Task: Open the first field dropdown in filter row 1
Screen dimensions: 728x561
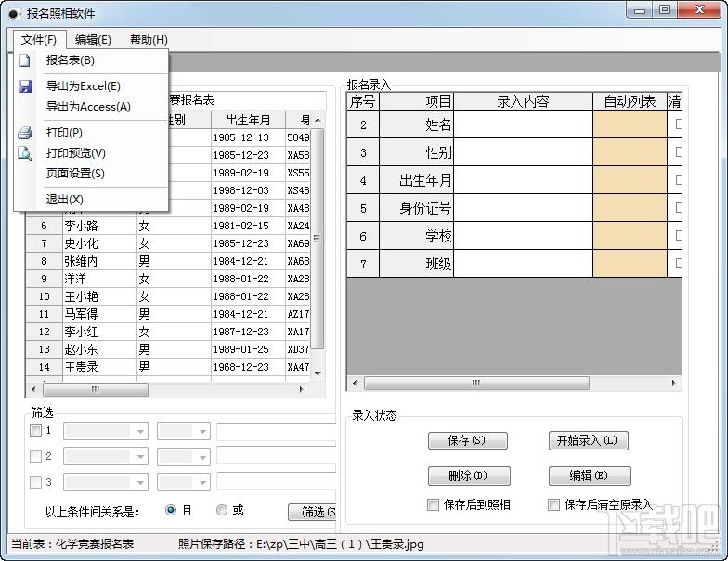Action: click(x=106, y=431)
